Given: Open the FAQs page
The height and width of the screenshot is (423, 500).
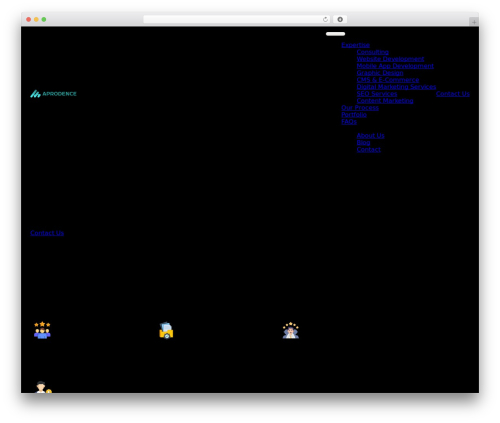Looking at the screenshot, I should 349,122.
